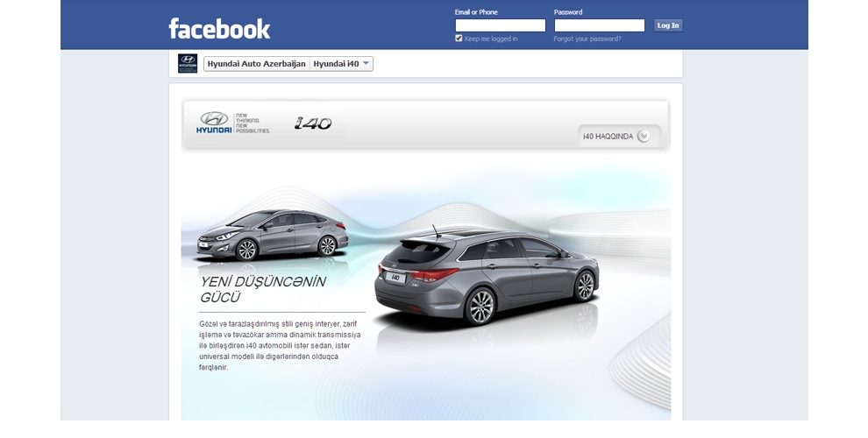Click the Azerbaijani description paragraph

tap(280, 346)
